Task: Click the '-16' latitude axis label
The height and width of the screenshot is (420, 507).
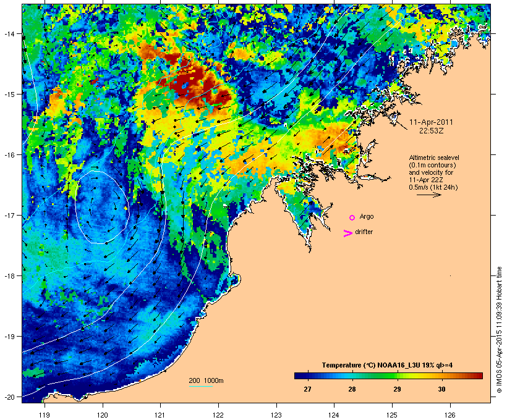Action: click(9, 155)
